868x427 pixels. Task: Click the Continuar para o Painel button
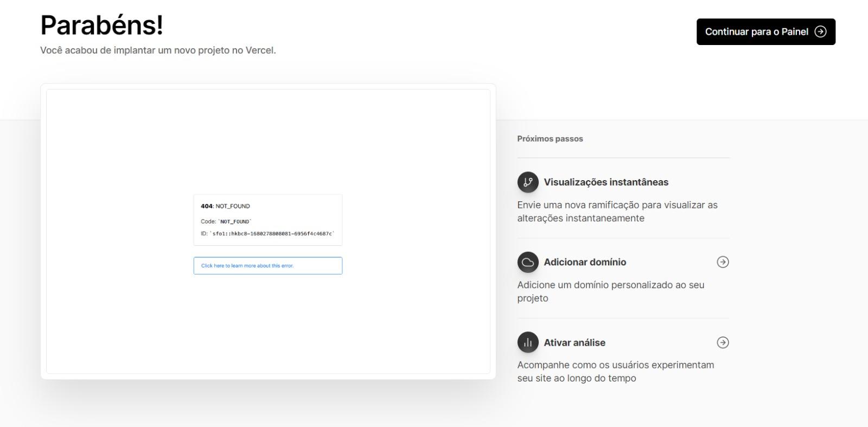pos(765,31)
